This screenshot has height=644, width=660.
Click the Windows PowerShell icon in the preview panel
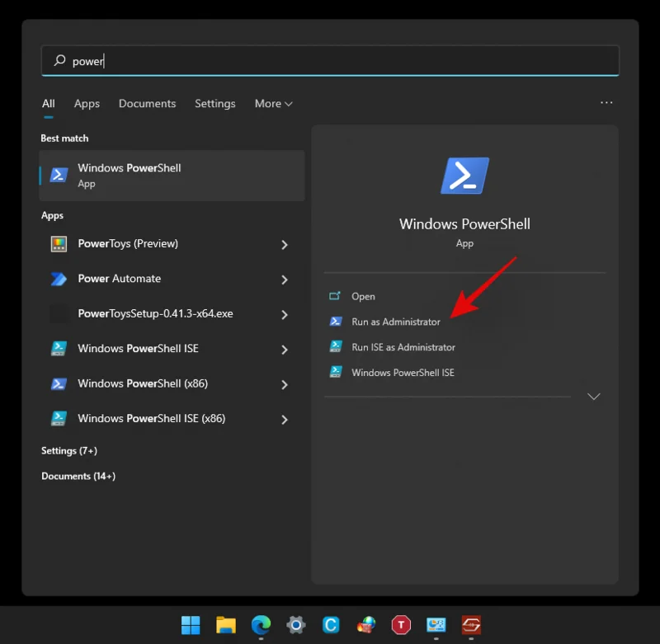464,175
